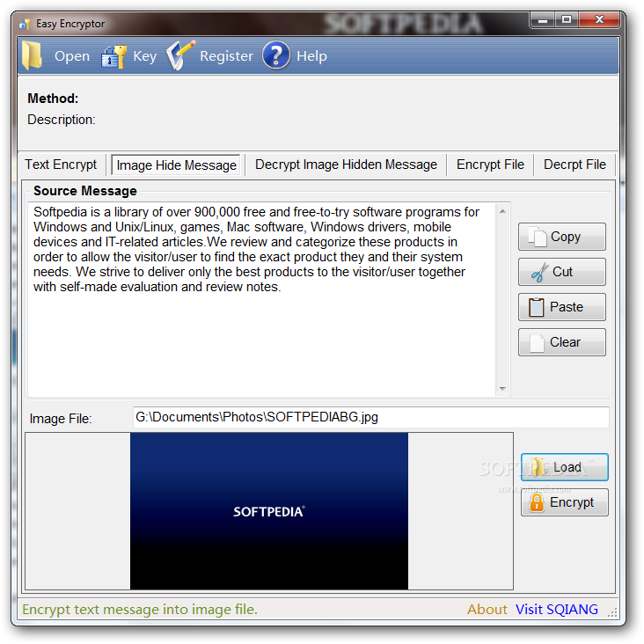Click the clipboard icon on Paste button
644x644 pixels.
[536, 307]
